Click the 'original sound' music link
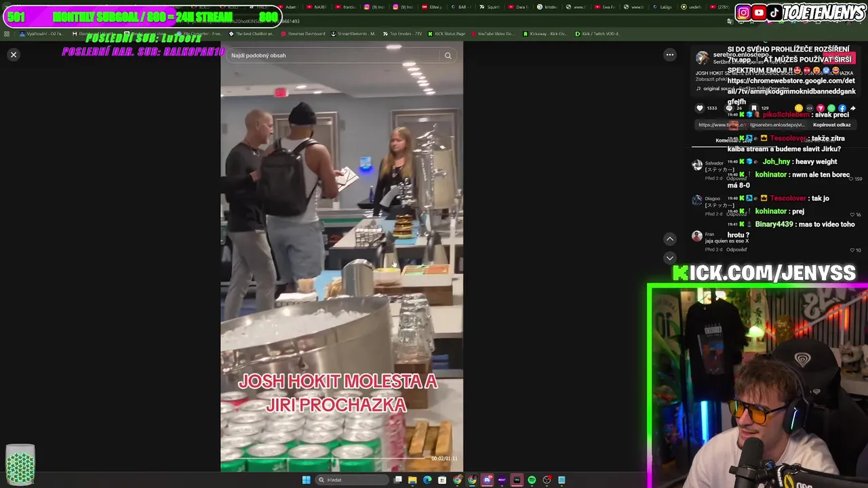Screen dimensions: 868x488 click(x=743, y=89)
